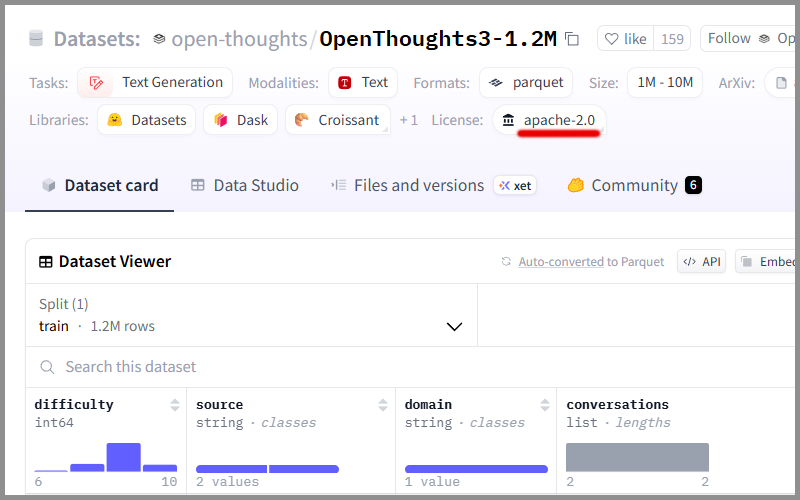Sort by the domain column arrows

click(x=545, y=405)
